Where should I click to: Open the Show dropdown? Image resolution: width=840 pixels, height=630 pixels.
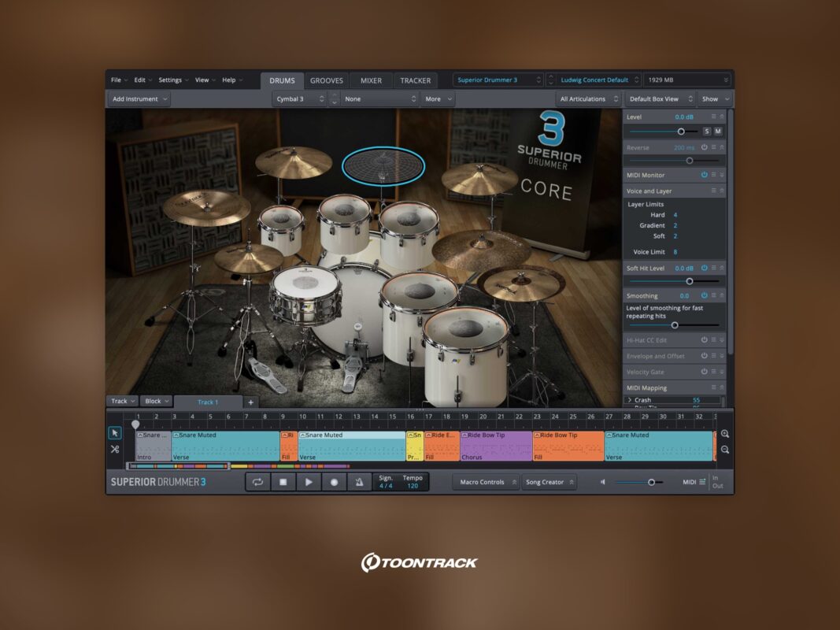coord(715,99)
